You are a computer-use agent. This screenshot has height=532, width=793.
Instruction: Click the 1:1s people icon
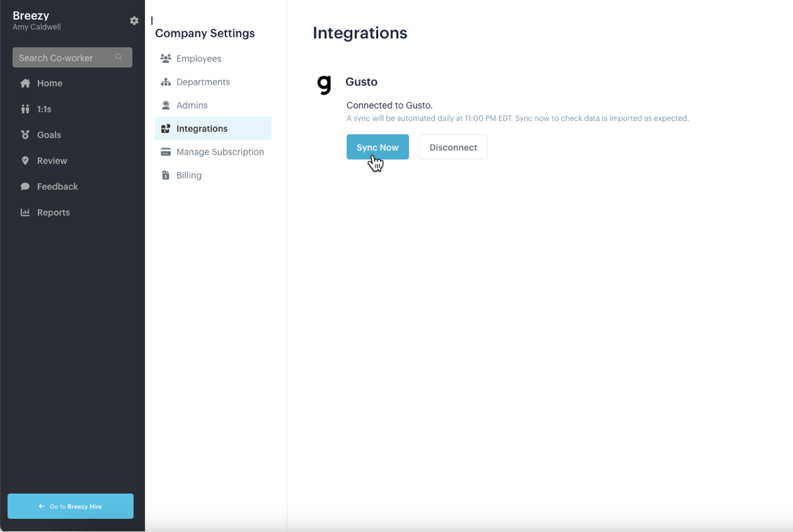pyautogui.click(x=25, y=109)
